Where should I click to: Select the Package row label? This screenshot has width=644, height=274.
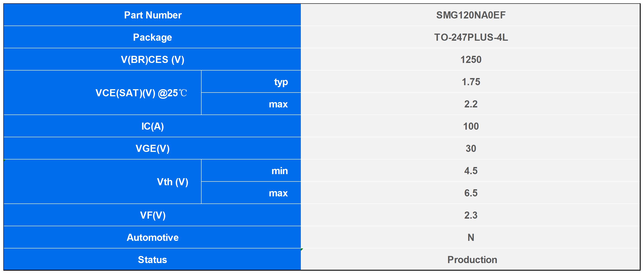(x=153, y=37)
